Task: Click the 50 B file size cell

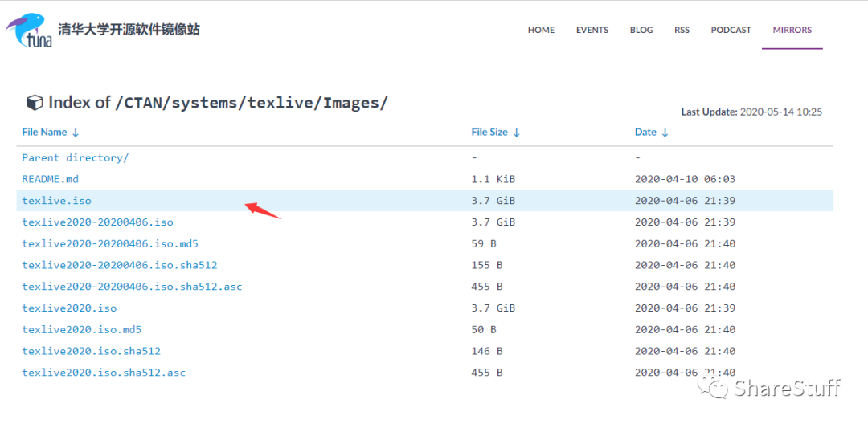Action: (x=484, y=329)
